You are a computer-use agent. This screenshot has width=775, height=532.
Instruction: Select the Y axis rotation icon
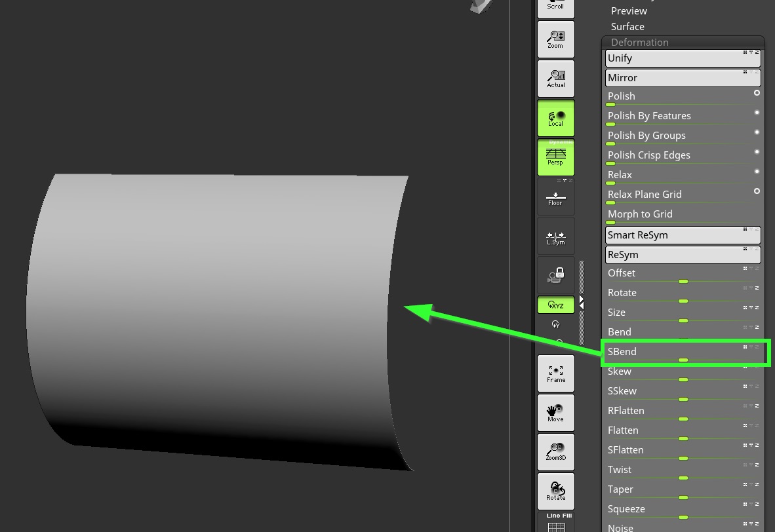[x=555, y=324]
